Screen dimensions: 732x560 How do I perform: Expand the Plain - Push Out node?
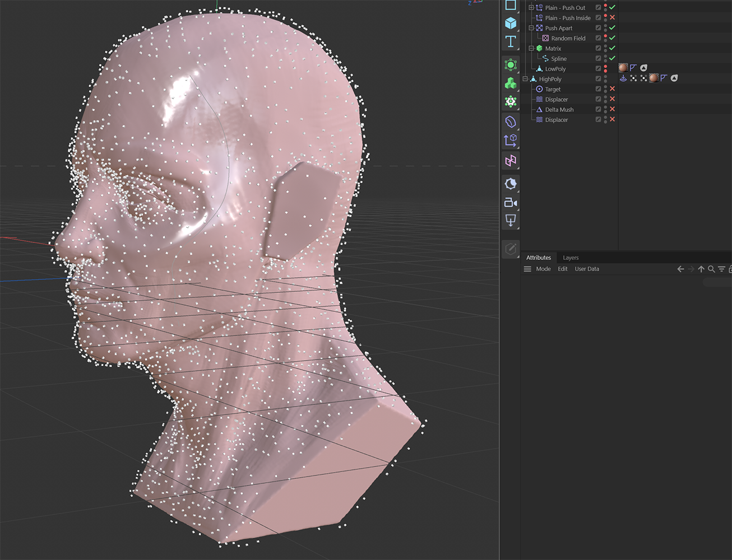pos(531,8)
